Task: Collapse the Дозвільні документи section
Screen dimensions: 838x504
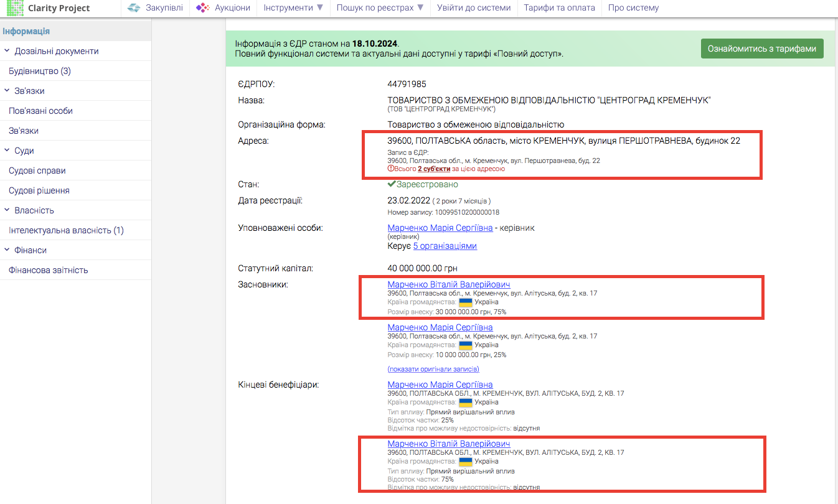Action: (7, 51)
